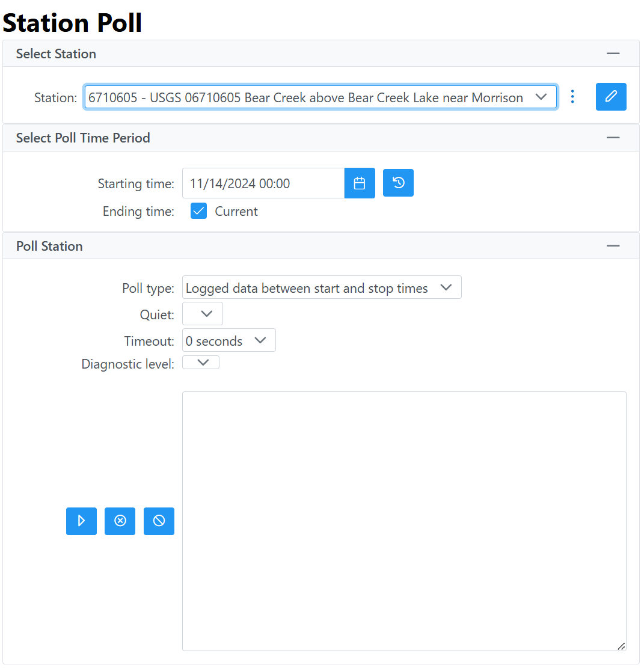Screen dimensions: 644x668
Task: Collapse the Poll Station panel
Action: click(613, 247)
